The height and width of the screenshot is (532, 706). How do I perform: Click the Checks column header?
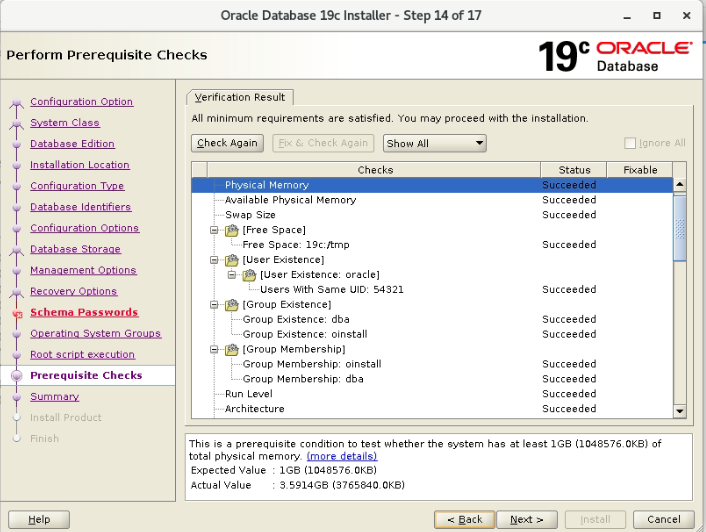(x=375, y=170)
